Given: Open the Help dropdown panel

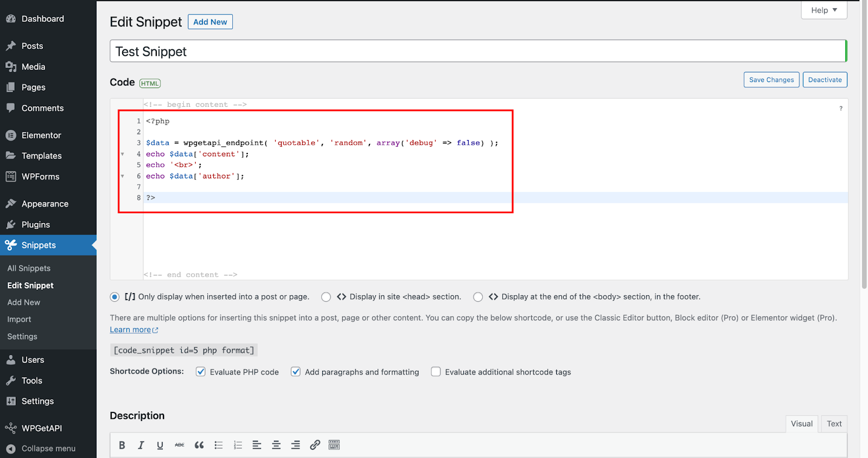Looking at the screenshot, I should coord(824,10).
